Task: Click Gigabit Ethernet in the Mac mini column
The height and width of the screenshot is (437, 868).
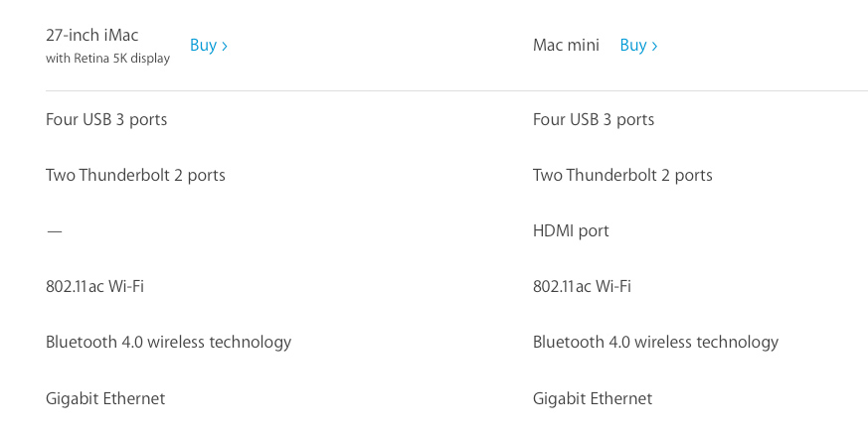Action: click(593, 399)
